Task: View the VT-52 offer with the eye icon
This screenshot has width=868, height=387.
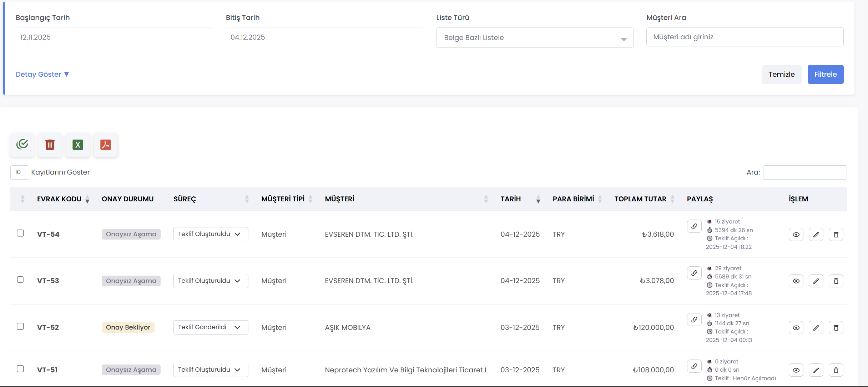Action: pyautogui.click(x=796, y=328)
